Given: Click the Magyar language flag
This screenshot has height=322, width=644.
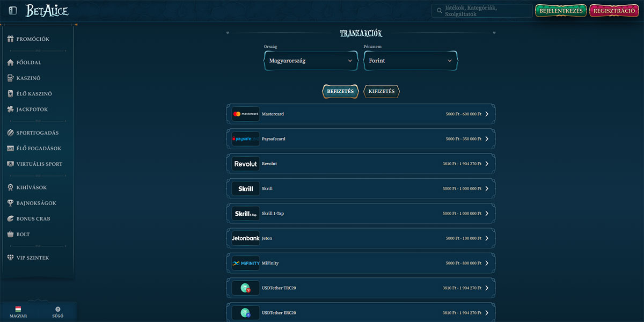Looking at the screenshot, I should coord(18,308).
